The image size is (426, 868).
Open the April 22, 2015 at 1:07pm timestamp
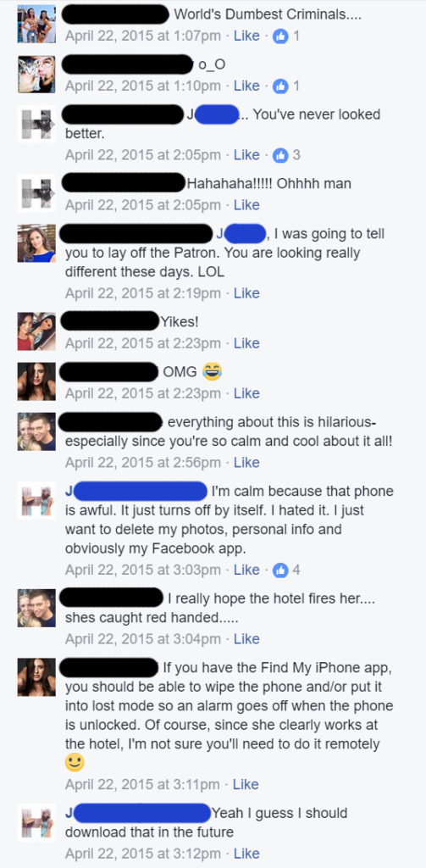(143, 36)
